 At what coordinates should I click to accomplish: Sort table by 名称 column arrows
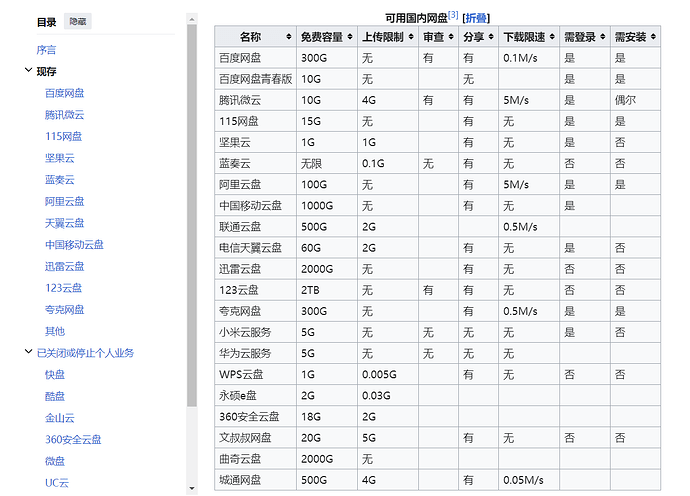(289, 37)
